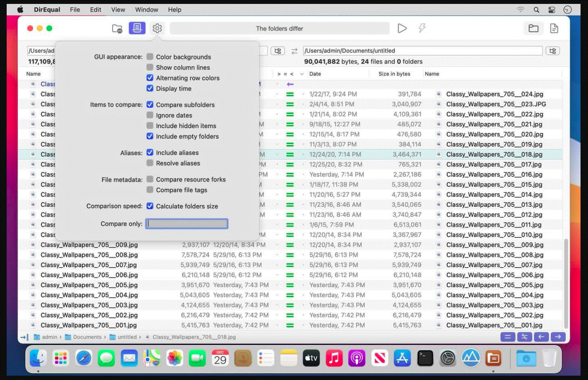Click the folder selection toolbar icon
This screenshot has width=588, height=380.
point(117,28)
